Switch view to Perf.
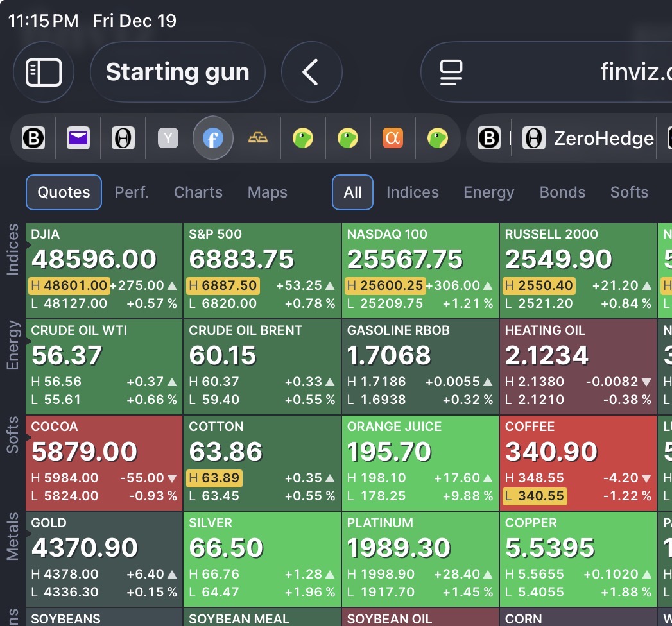 click(132, 192)
